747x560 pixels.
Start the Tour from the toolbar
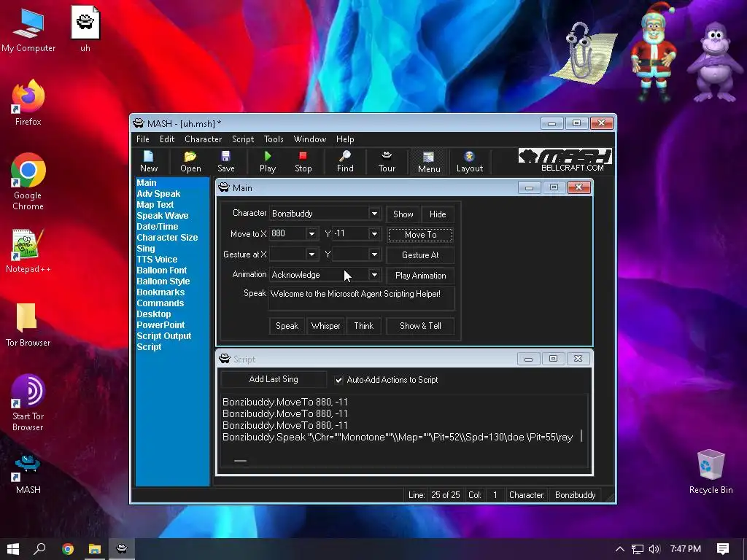(387, 161)
